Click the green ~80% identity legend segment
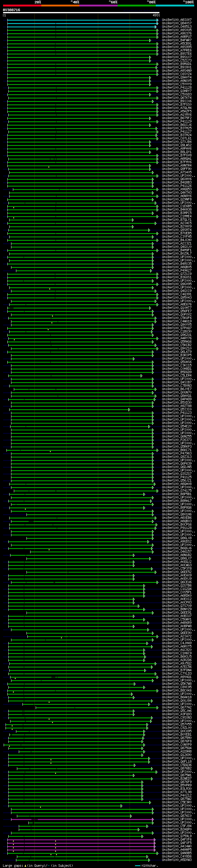Image resolution: width=197 pixels, height=868 pixels. click(x=137, y=6)
